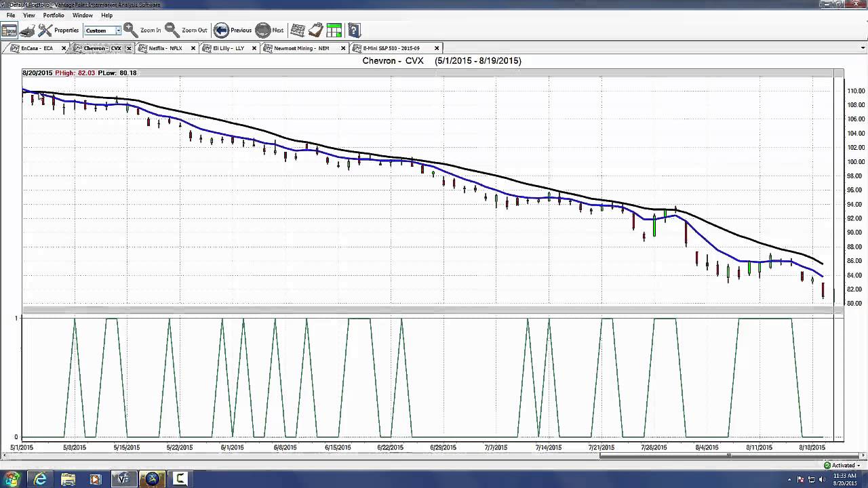The image size is (868, 488).
Task: Click the chart grid map toolbar icon
Action: 298,30
